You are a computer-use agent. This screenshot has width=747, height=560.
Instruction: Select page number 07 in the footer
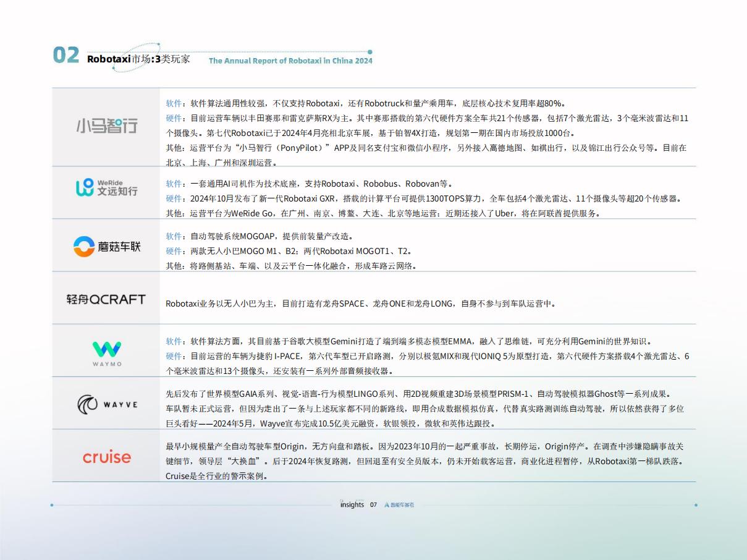(374, 505)
